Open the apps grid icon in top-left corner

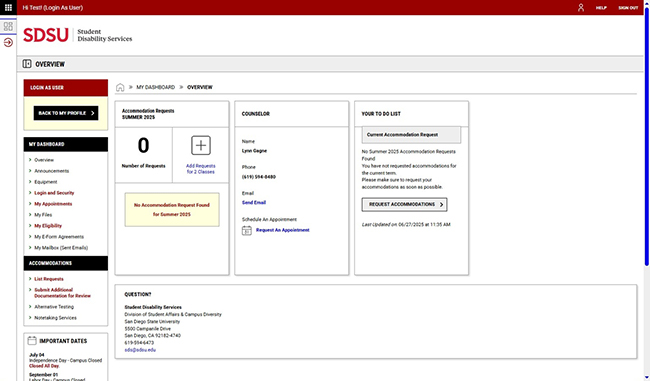pyautogui.click(x=8, y=7)
